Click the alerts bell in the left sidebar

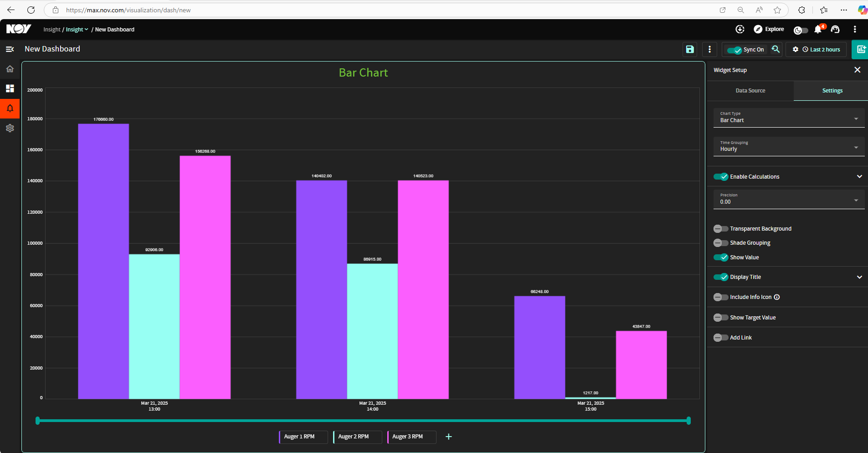[x=10, y=108]
